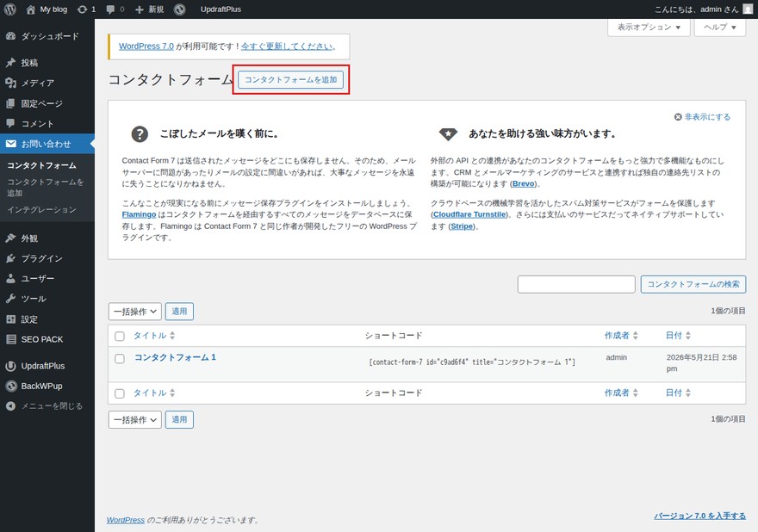The width and height of the screenshot is (758, 532).
Task: Click the 外観 paintbrush icon
Action: coord(10,238)
